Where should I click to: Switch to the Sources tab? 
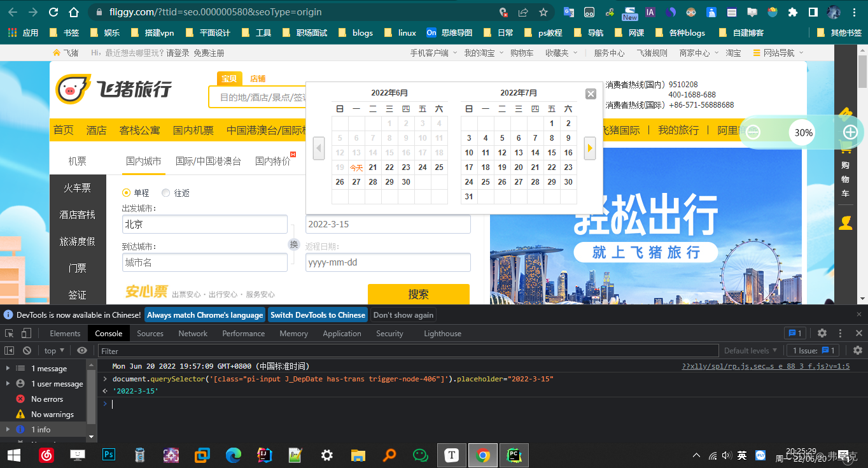150,333
